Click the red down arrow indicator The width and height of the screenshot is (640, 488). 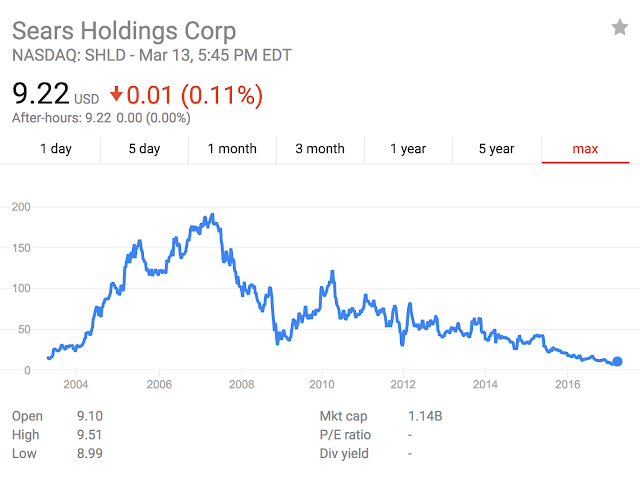coord(117,95)
